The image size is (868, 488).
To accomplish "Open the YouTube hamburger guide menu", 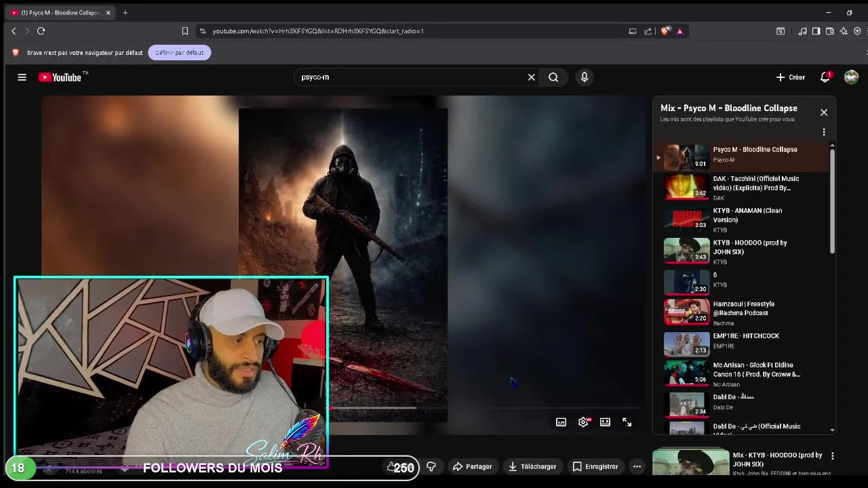I will (x=22, y=77).
